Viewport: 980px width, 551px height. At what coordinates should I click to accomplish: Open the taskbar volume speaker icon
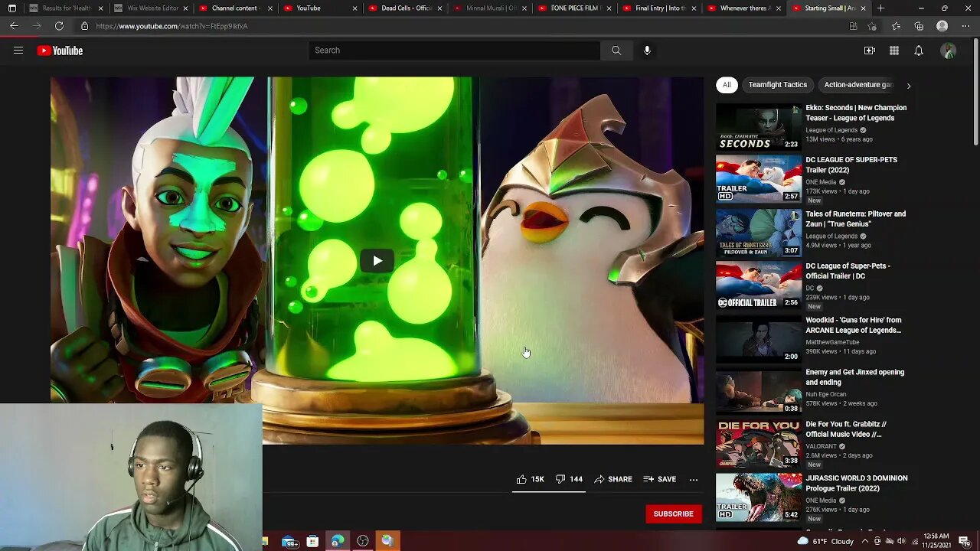[901, 542]
